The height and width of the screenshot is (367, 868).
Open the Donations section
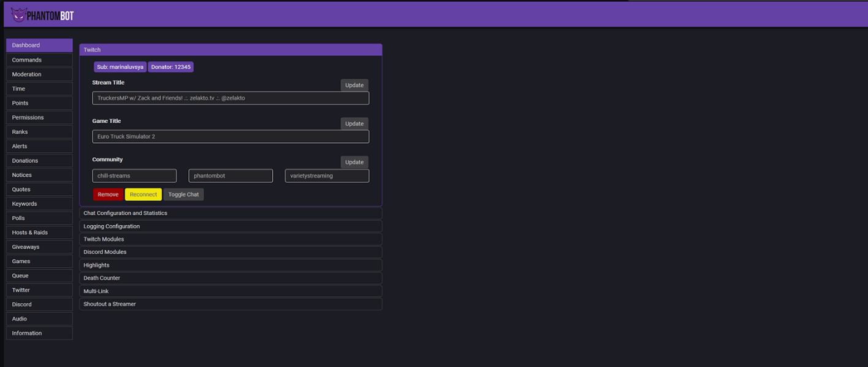(39, 161)
